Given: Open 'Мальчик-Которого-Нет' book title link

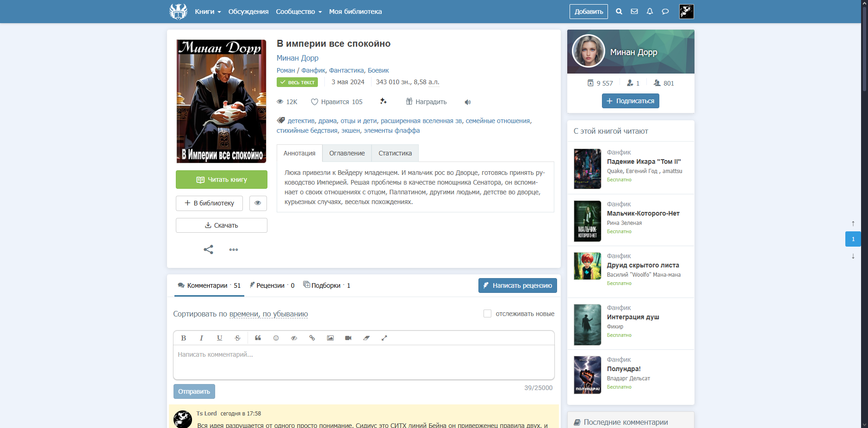Looking at the screenshot, I should pyautogui.click(x=643, y=213).
